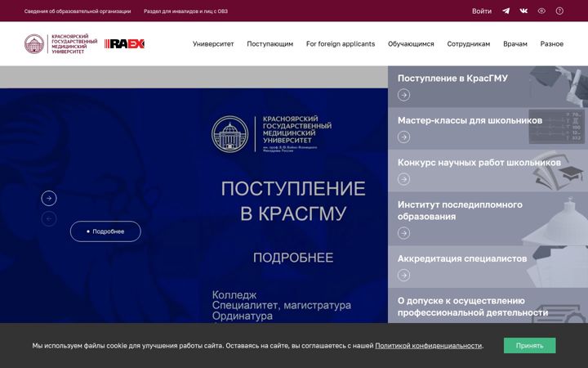Click the university emblem logo in header
Image resolution: width=588 pixels, height=368 pixels.
coord(34,44)
